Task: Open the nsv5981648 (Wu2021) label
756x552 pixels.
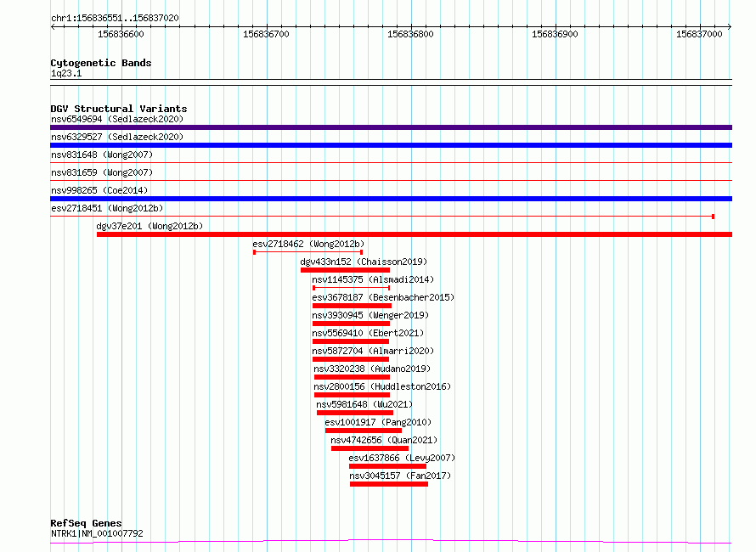Action: 364,404
